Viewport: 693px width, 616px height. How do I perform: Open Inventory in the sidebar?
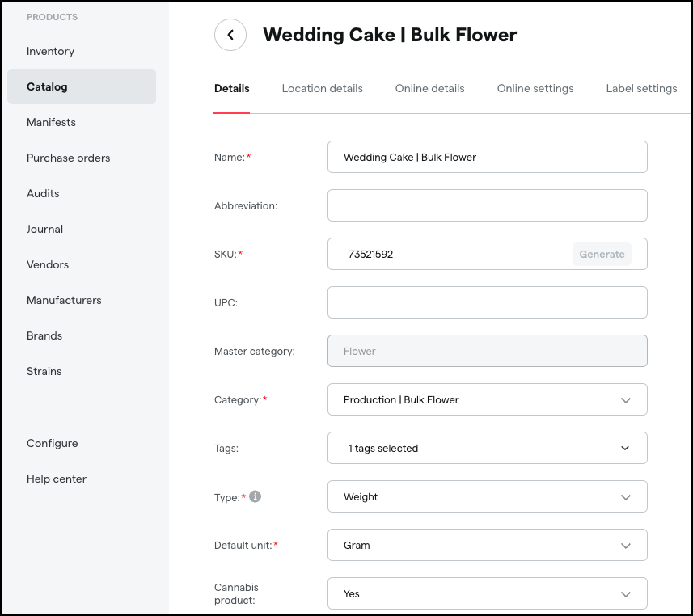(50, 51)
